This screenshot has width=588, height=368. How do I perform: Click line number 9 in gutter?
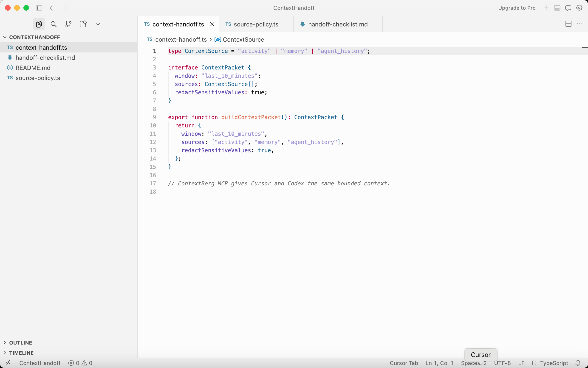[x=154, y=117]
